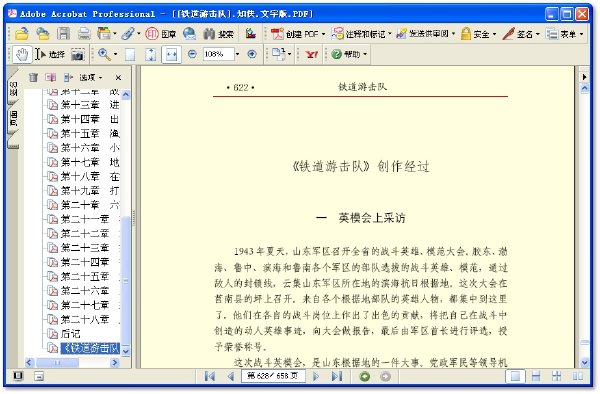Open bookmark 第二十四章
The width and height of the screenshot is (600, 394).
[83, 262]
